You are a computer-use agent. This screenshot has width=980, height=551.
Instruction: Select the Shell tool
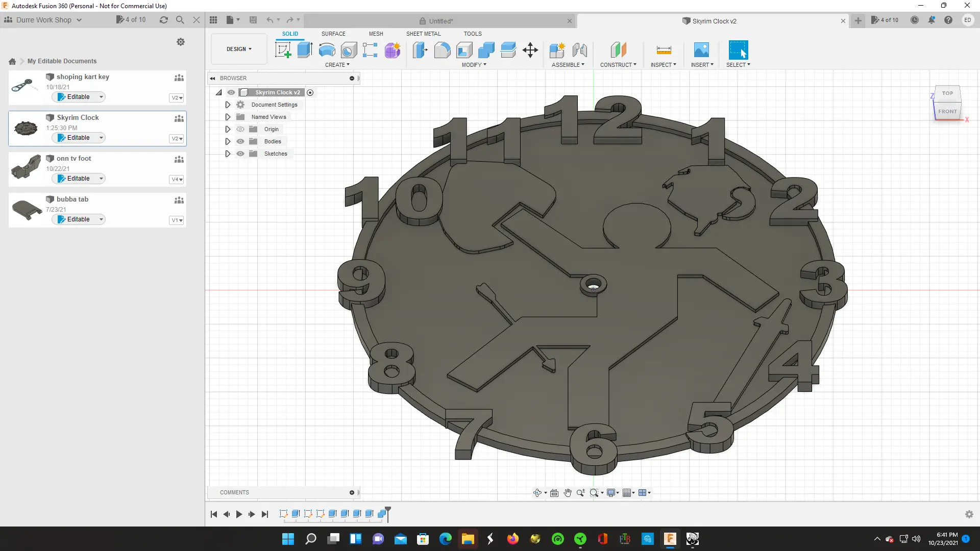[x=464, y=50]
